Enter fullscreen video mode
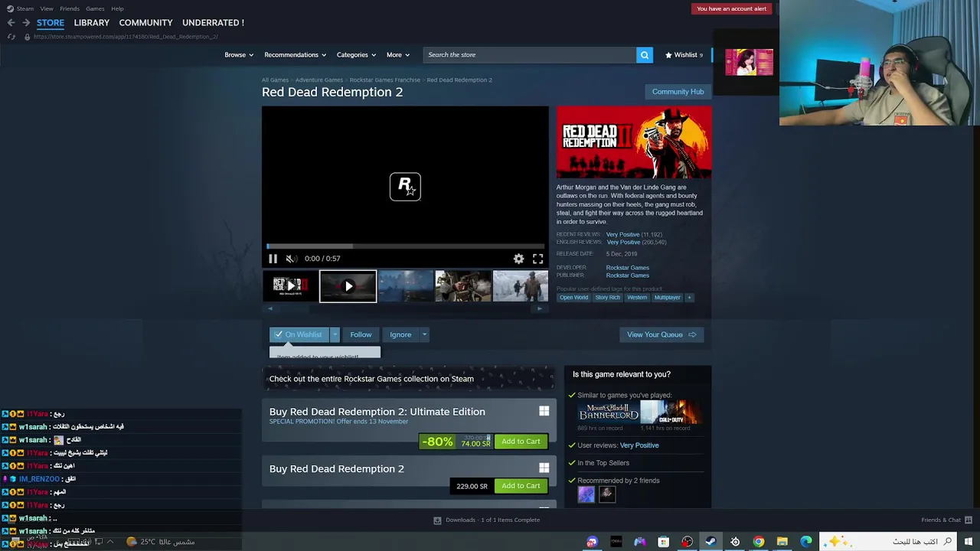Screen dimensions: 980x551 537,259
